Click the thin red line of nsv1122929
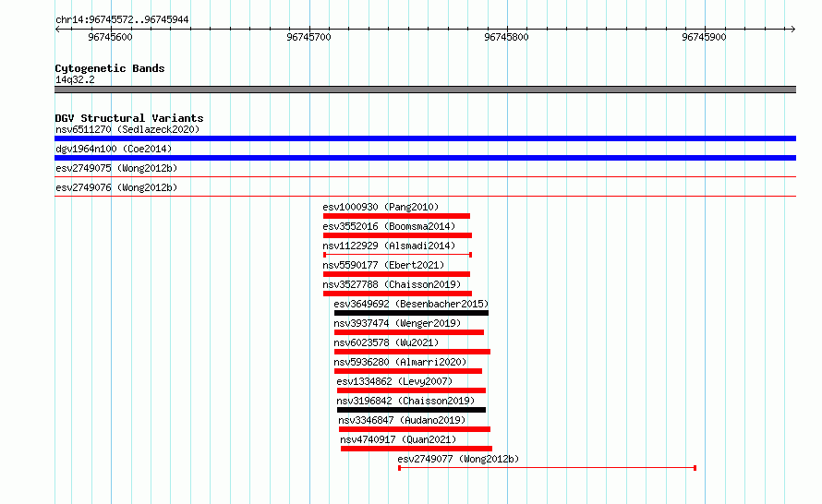 (x=397, y=255)
